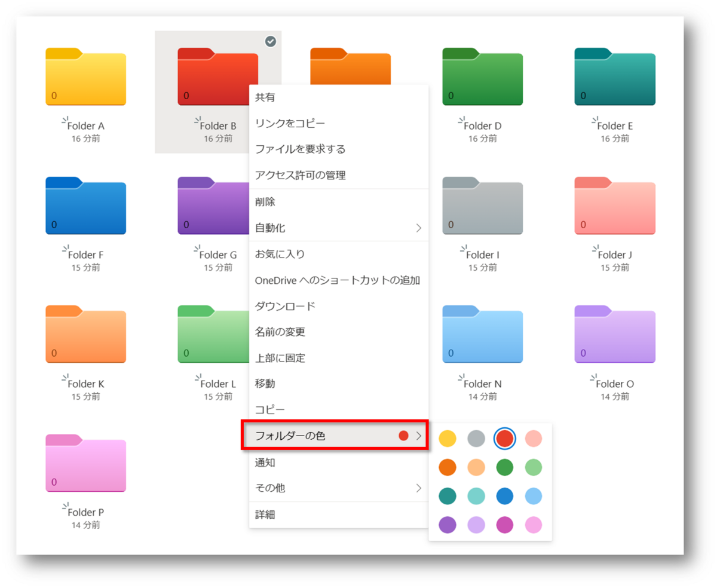Open the orange Folder C icon
717x588 pixels.
point(350,66)
